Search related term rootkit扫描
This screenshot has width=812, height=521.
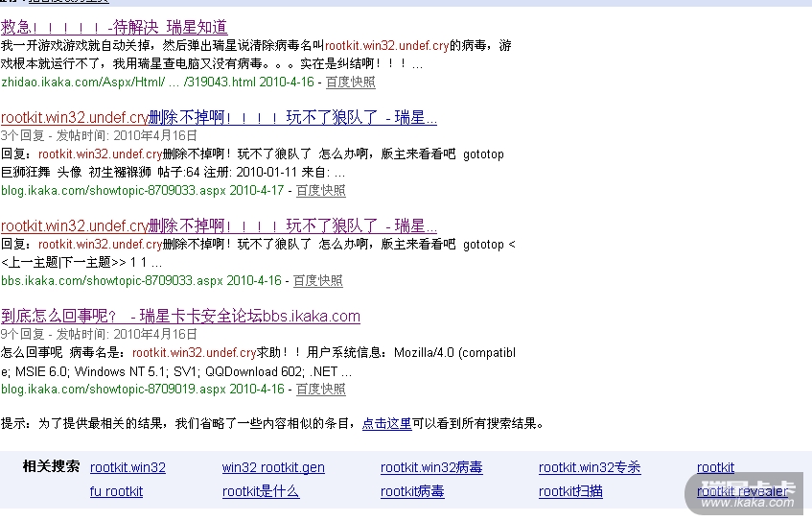click(570, 491)
